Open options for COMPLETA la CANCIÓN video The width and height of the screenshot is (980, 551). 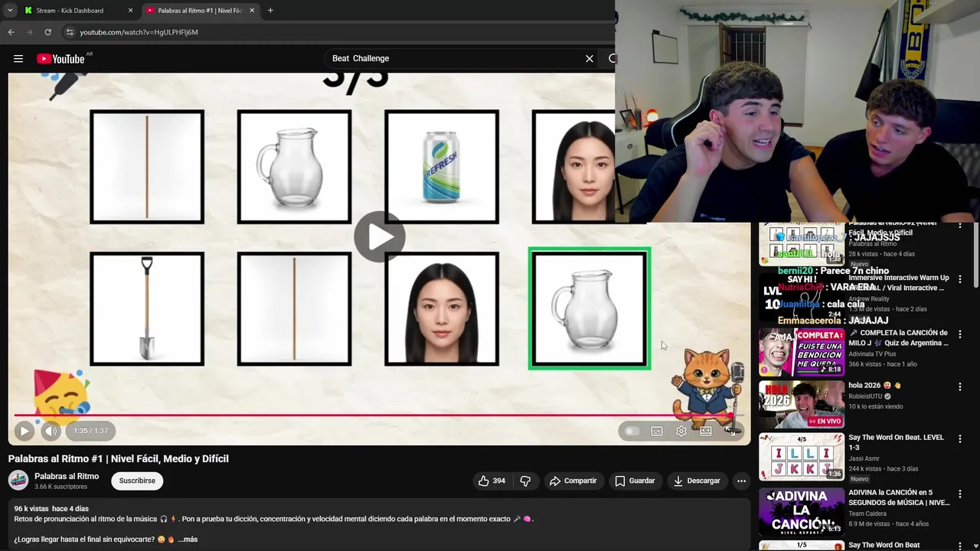click(x=959, y=334)
